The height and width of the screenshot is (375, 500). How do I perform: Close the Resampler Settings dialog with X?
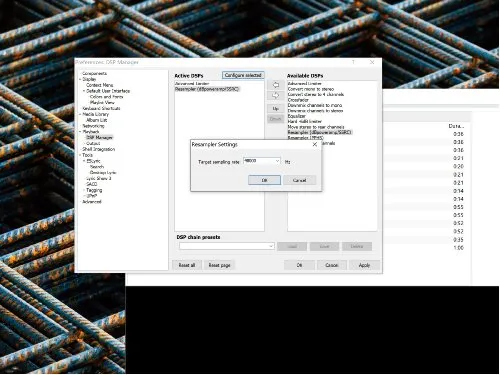pos(315,144)
